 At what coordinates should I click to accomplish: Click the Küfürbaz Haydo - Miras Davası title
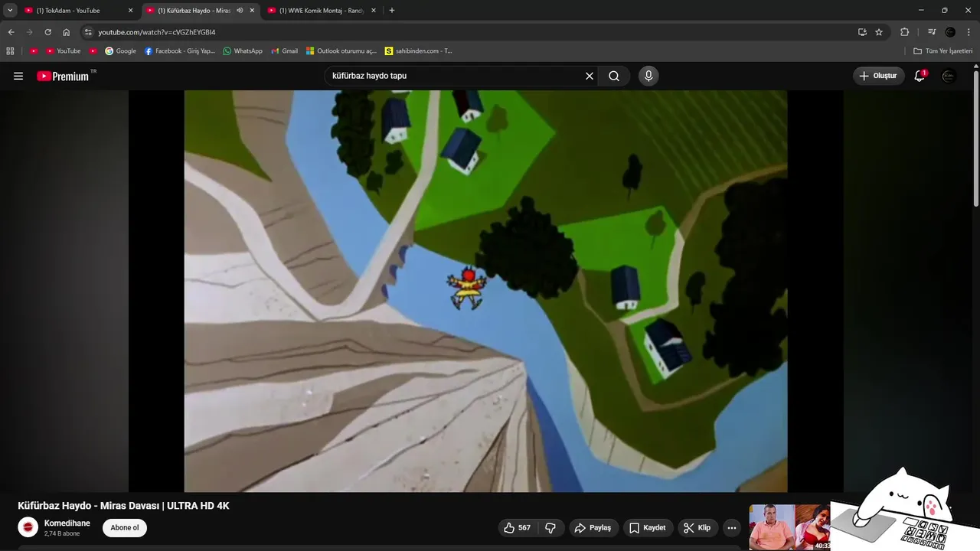pyautogui.click(x=123, y=506)
